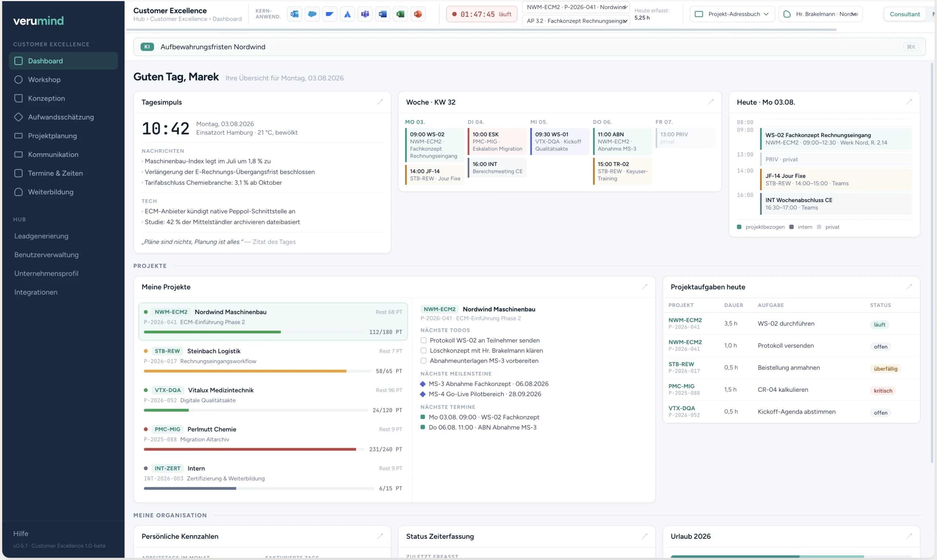Click the Termine & Zeiten icon

coord(19,173)
